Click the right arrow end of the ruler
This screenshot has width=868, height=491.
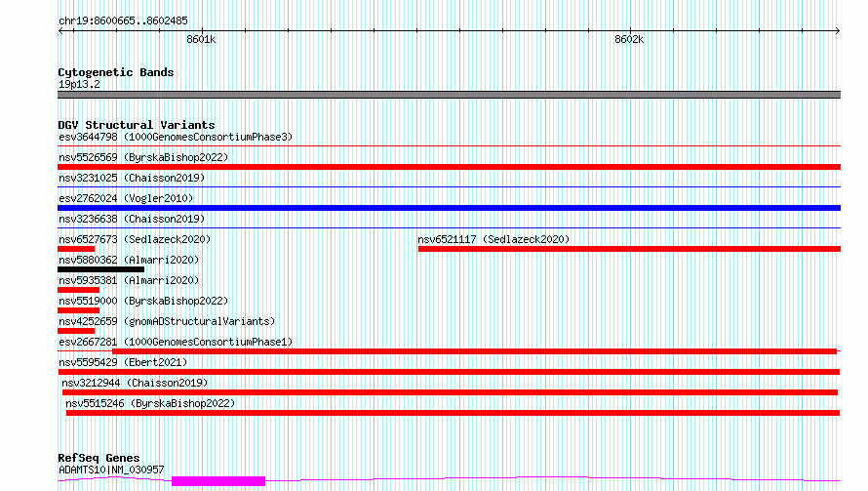coord(838,30)
